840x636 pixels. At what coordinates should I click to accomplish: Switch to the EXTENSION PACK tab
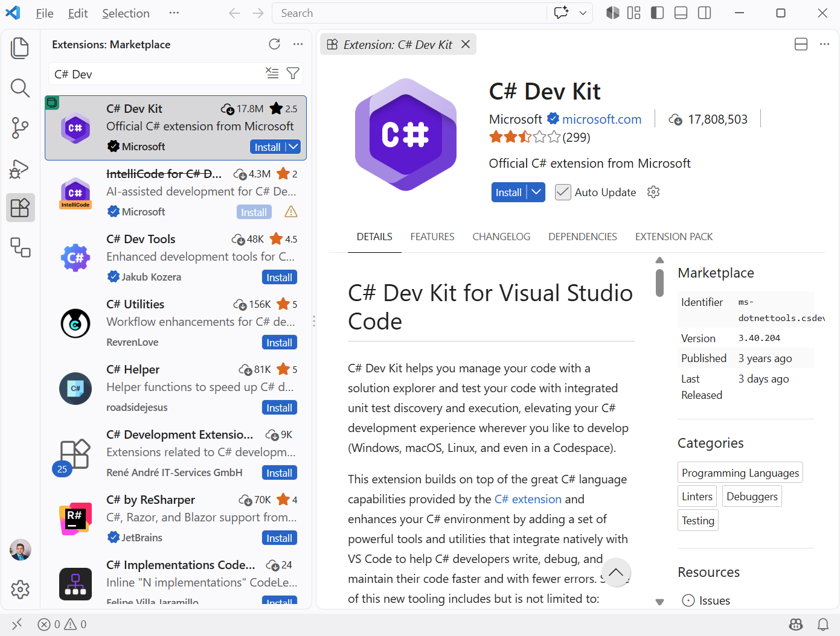674,237
